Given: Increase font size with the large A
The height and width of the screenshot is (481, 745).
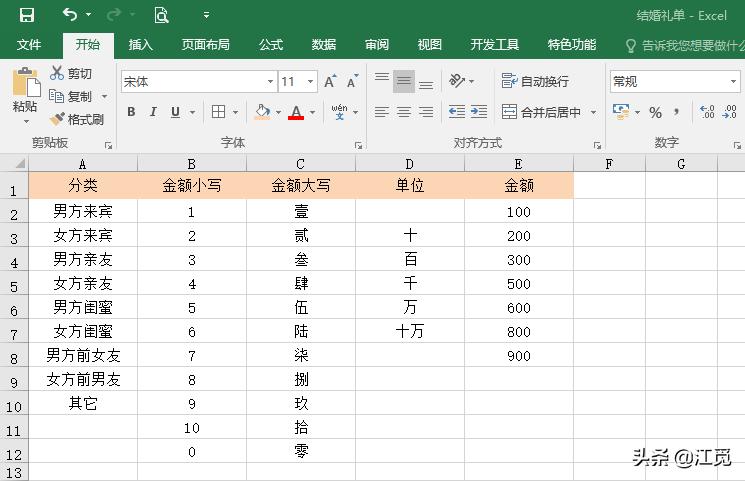Looking at the screenshot, I should 330,82.
